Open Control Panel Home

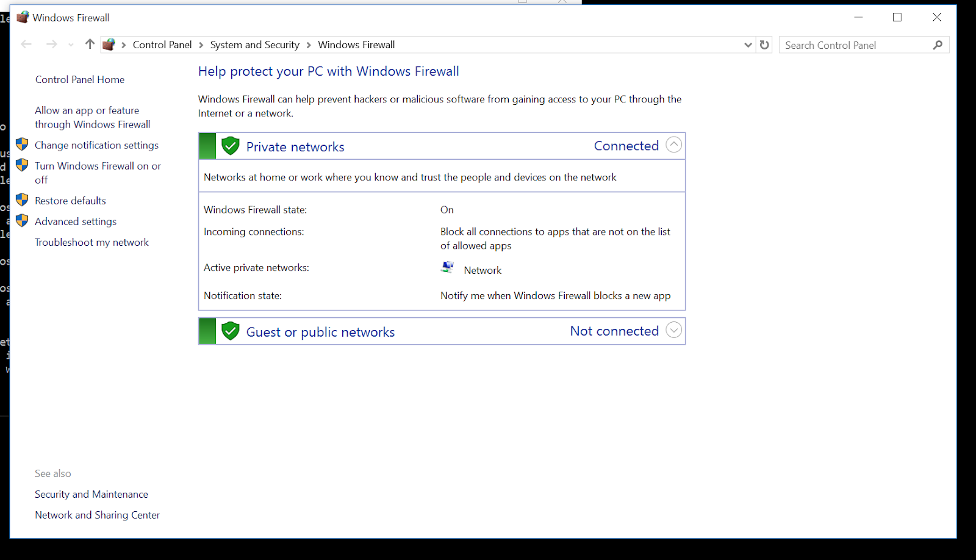80,79
